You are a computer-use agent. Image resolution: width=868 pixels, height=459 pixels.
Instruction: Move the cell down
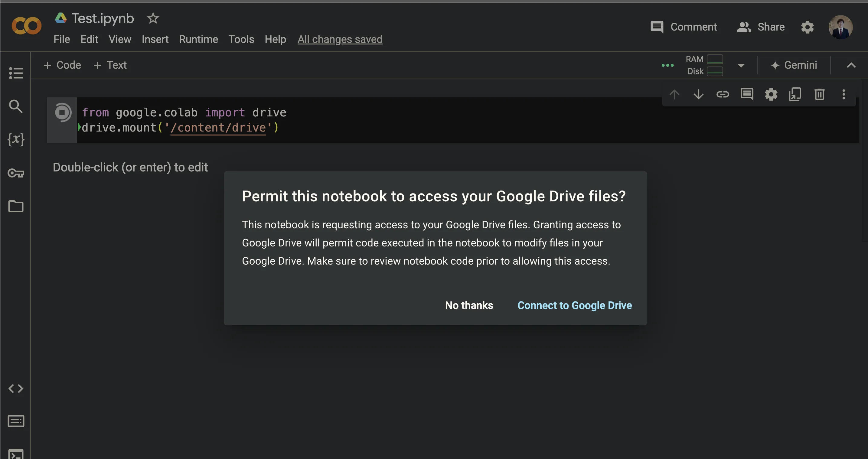pos(699,94)
